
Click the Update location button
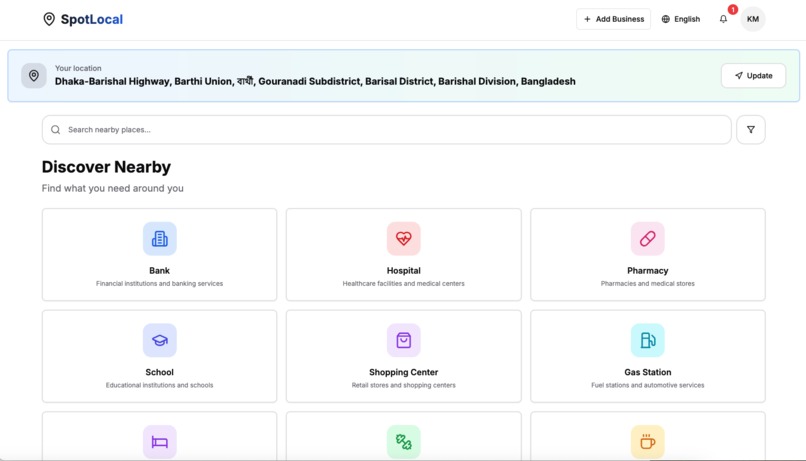(753, 76)
